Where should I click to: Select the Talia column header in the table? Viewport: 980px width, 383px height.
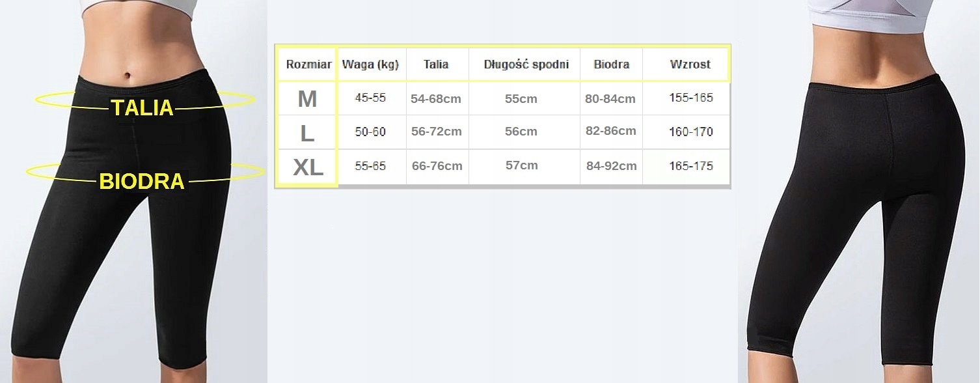coord(436,64)
